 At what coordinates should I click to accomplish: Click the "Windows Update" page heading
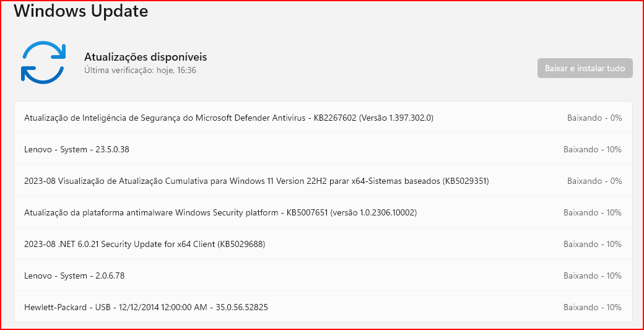81,11
